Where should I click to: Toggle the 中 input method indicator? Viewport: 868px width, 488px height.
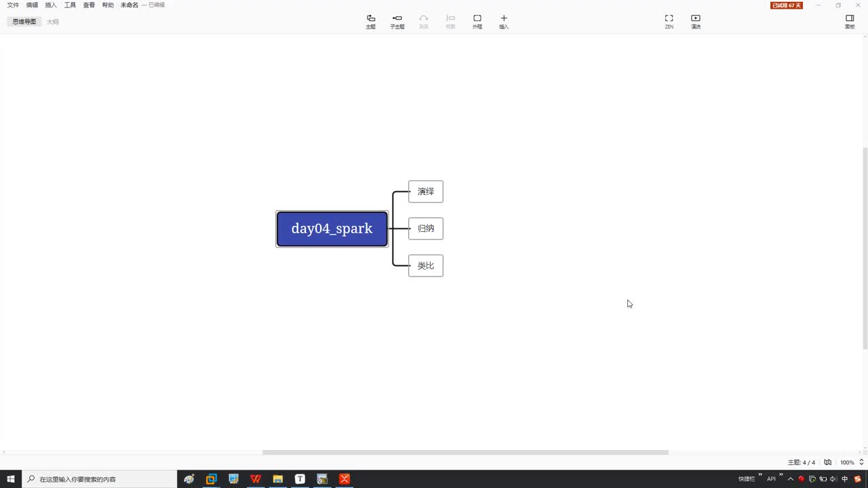(x=845, y=479)
